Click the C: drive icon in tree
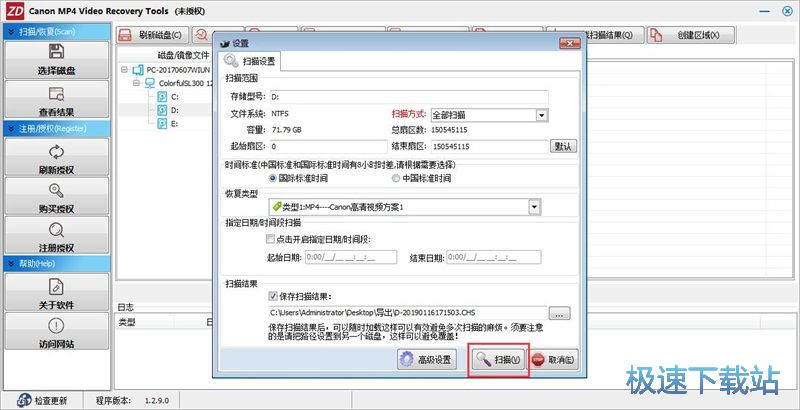Viewport: 800px width, 410px height. pos(161,96)
